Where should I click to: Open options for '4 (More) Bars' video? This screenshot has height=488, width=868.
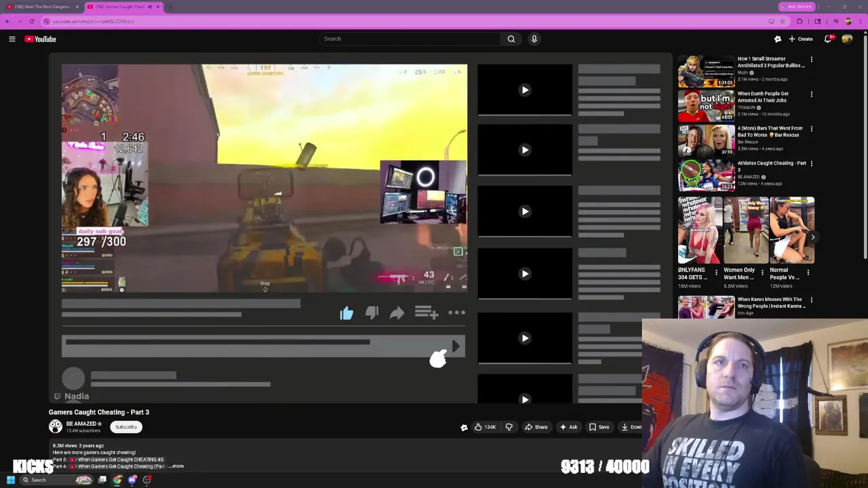pos(811,129)
